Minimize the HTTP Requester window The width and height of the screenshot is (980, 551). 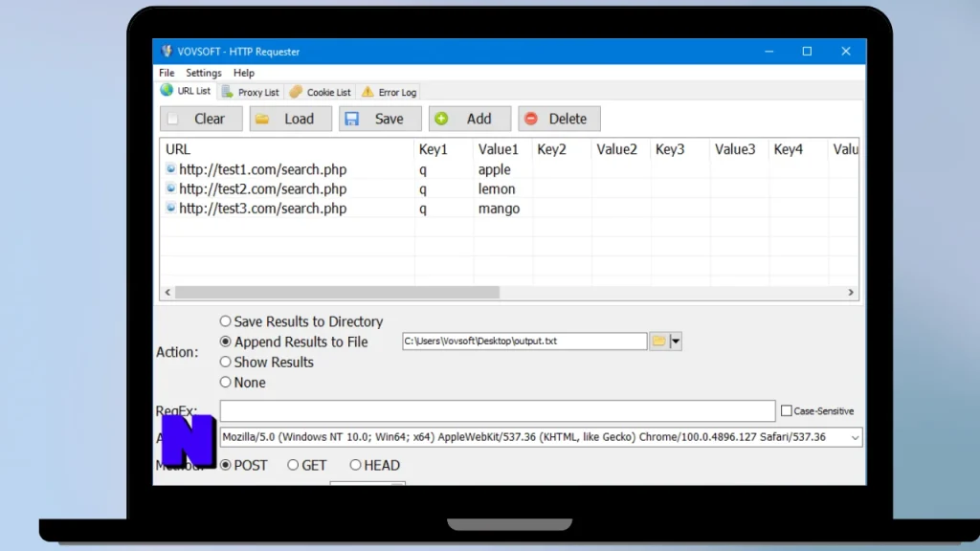coord(769,52)
